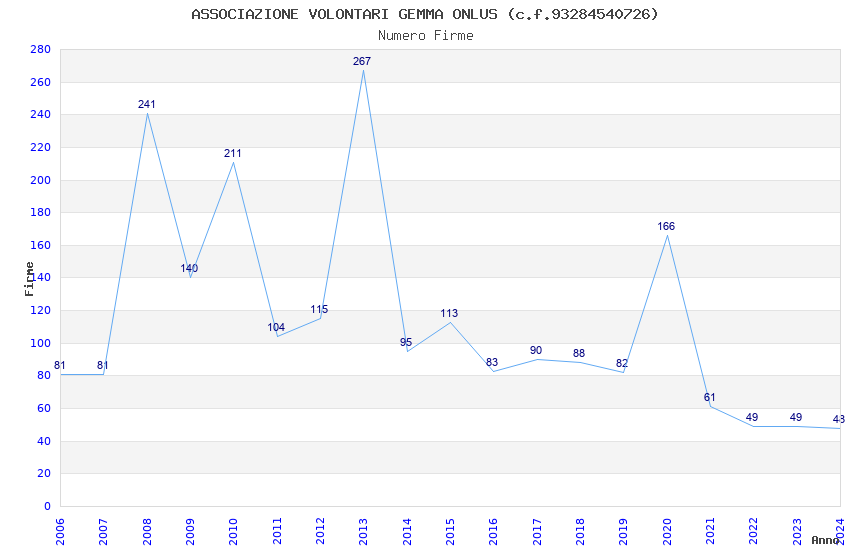Click the chart title 'ASSOCIAZIONE VOLONTARI GEMMA ONLUS'
The height and width of the screenshot is (550, 850).
(x=344, y=14)
